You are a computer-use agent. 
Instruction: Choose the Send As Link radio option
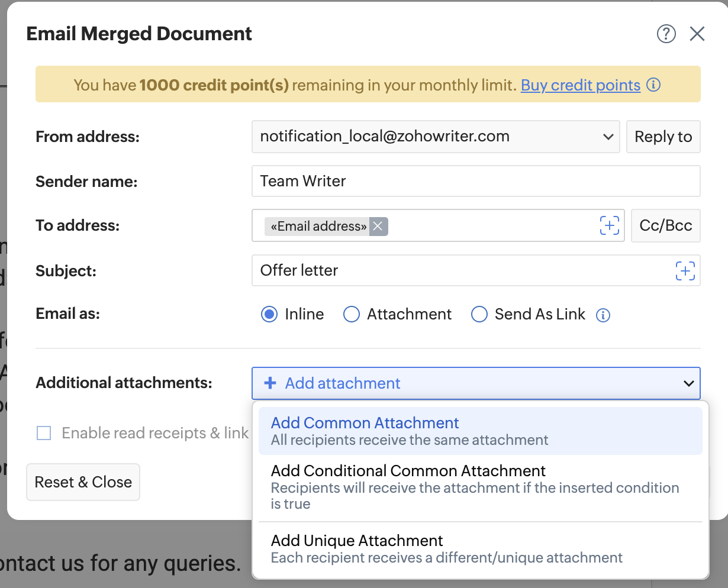click(x=479, y=314)
